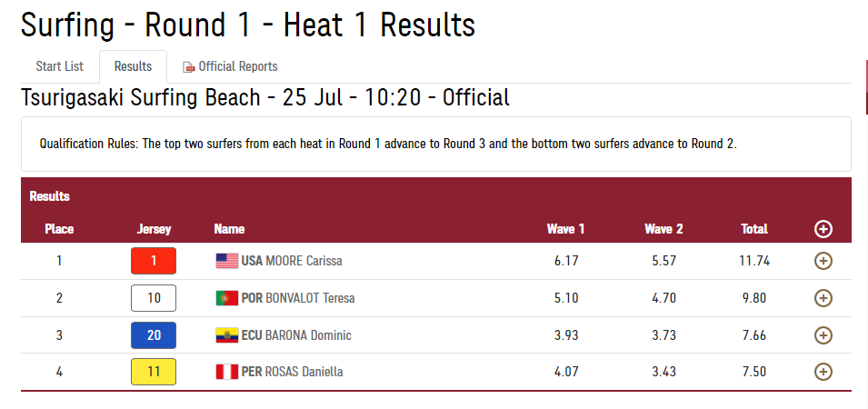Open the Official Reports tab
The image size is (868, 409).
pyautogui.click(x=237, y=66)
